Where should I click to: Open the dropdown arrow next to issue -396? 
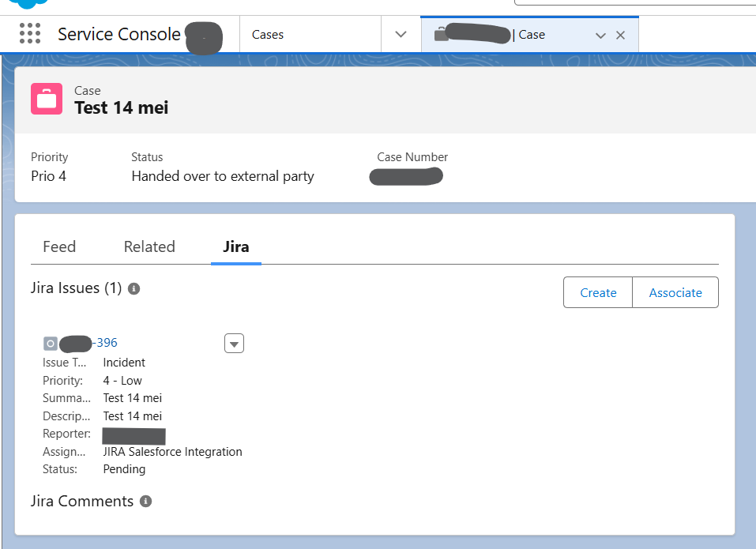[x=234, y=343]
